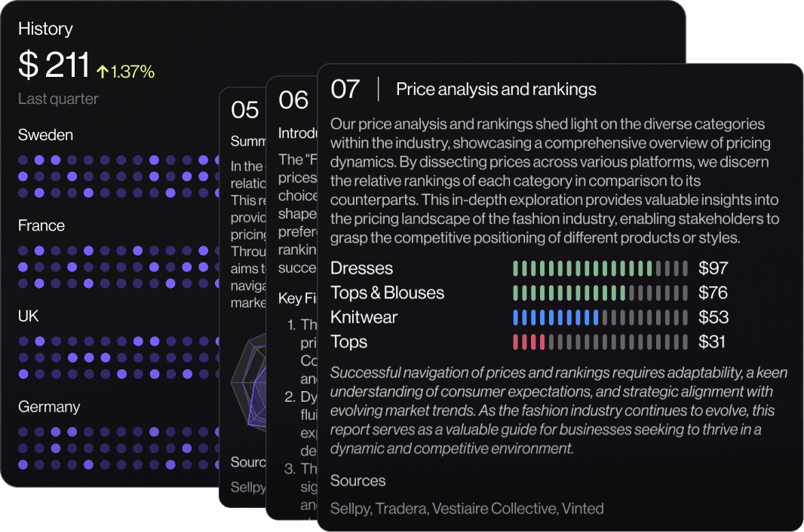Open the card numbered 05
Viewport: 804px width, 532px height.
[244, 110]
